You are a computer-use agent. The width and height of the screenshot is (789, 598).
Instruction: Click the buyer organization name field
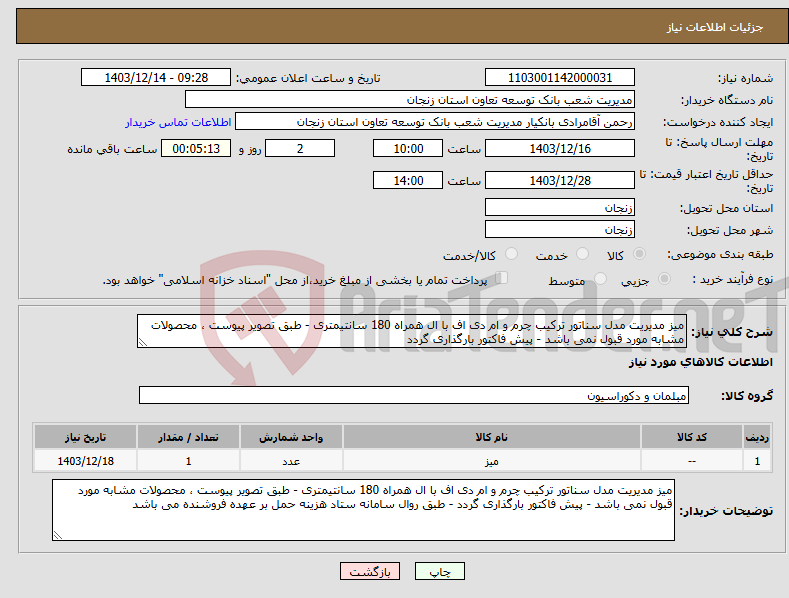point(410,100)
